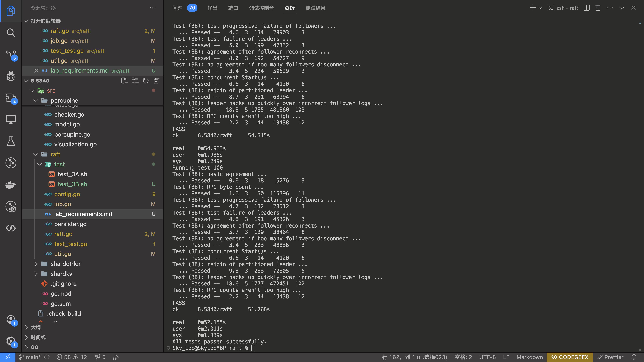Screen dimensions: 644x362
Task: Kill terminal with the trash icon
Action: 598,8
